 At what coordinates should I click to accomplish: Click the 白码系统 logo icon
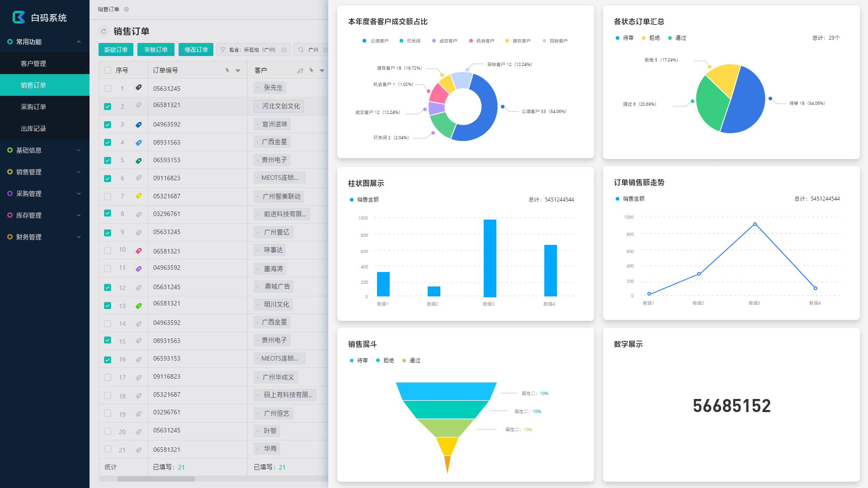pos(19,17)
